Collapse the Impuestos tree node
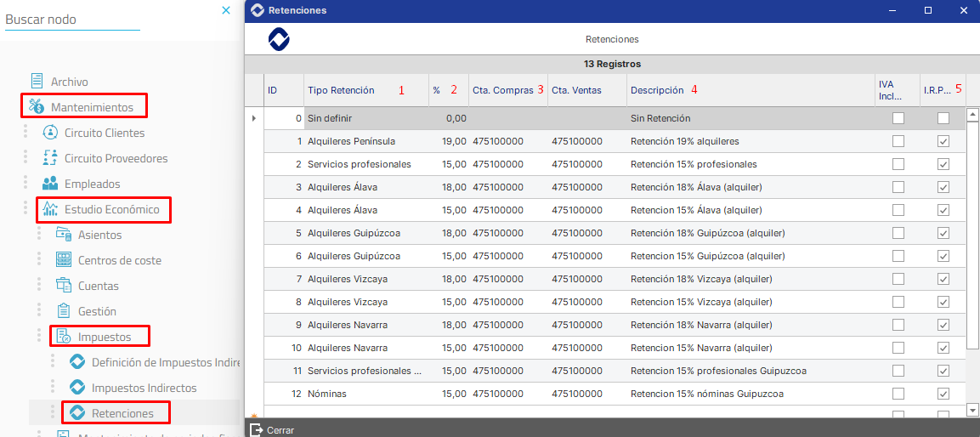 pyautogui.click(x=105, y=337)
